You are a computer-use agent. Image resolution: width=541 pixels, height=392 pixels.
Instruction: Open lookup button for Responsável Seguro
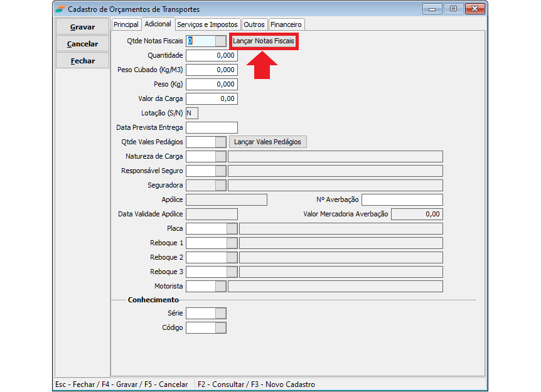[220, 171]
